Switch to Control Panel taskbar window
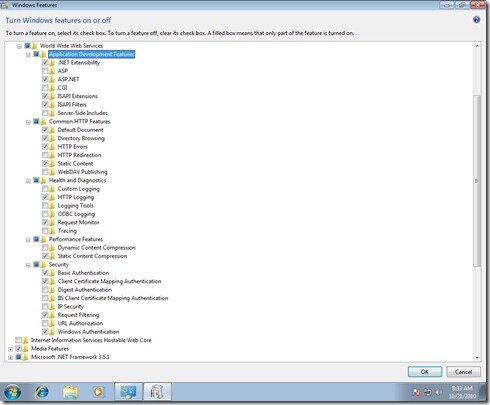The width and height of the screenshot is (490, 405). pyautogui.click(x=128, y=392)
